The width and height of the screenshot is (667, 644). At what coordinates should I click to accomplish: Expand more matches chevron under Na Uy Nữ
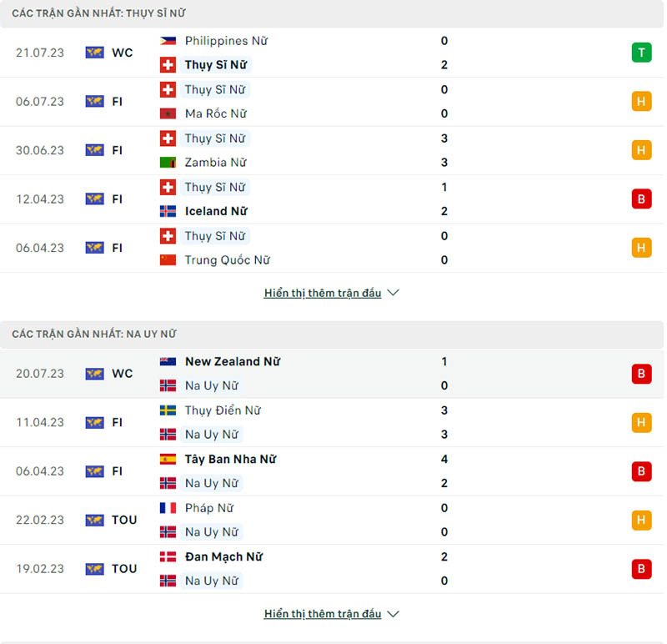[394, 614]
